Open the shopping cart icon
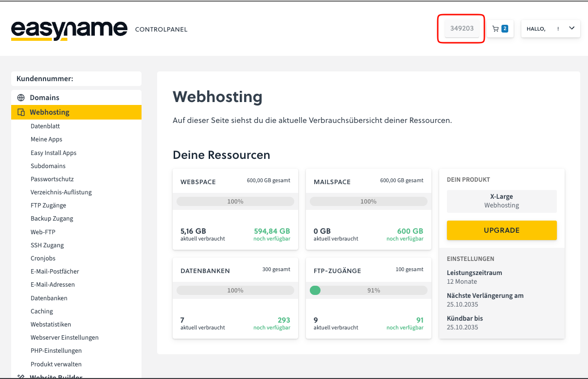 [x=496, y=29]
